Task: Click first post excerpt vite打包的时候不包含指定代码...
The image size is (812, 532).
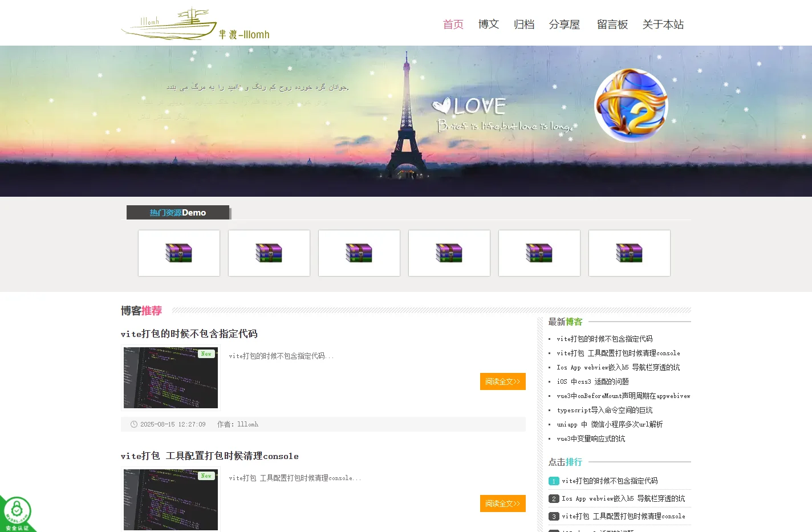Action: [x=281, y=356]
